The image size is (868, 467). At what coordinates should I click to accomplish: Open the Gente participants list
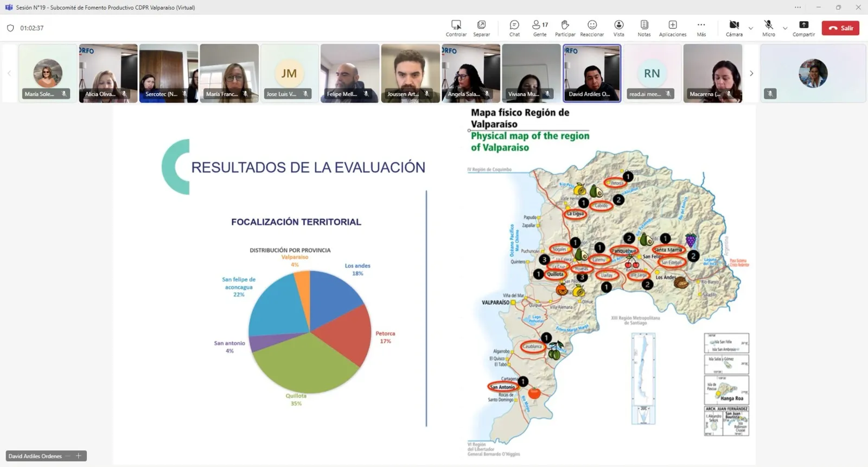click(x=540, y=28)
